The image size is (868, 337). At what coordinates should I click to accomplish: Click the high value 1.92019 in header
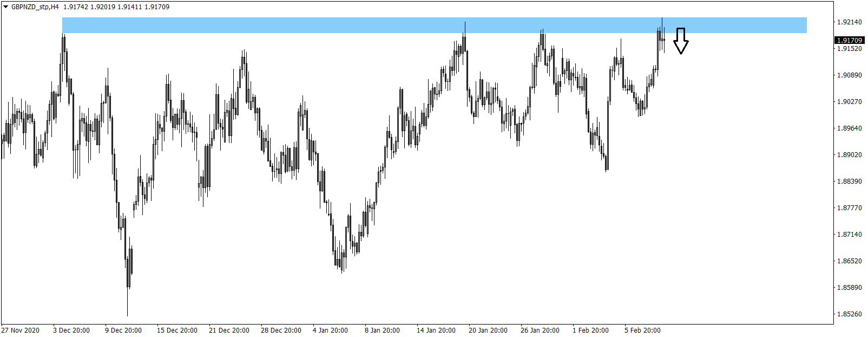(102, 7)
